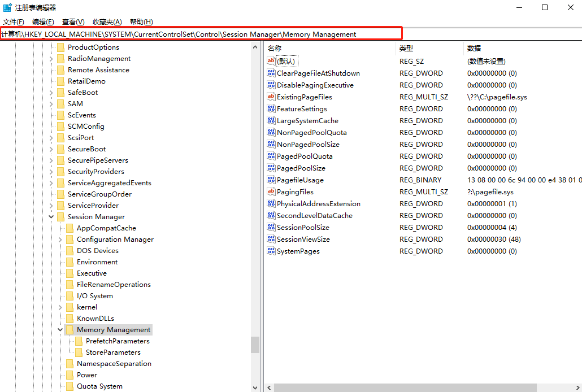582x392 pixels.
Task: Click the string icon next to ExistingPageFiles
Action: (x=271, y=97)
